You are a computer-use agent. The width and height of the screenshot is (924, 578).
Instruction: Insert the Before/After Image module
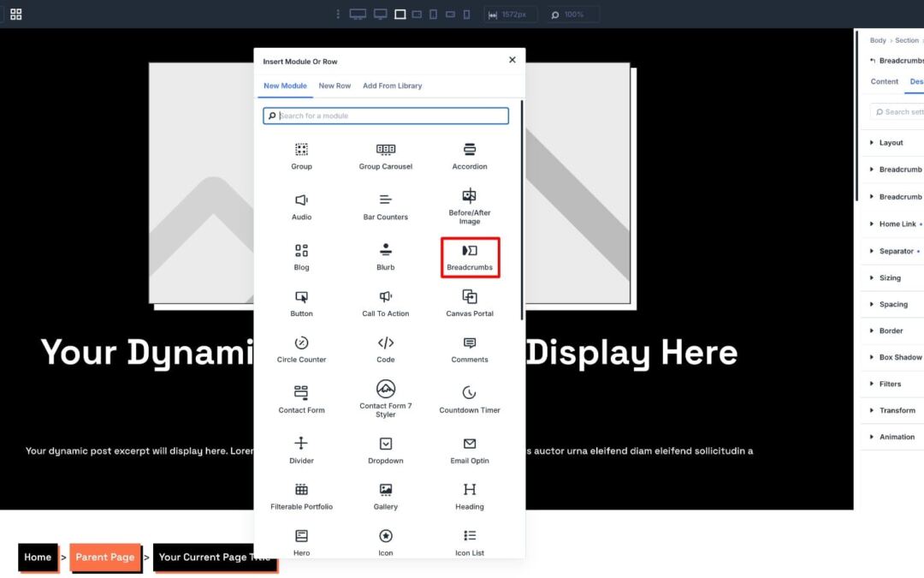[470, 206]
